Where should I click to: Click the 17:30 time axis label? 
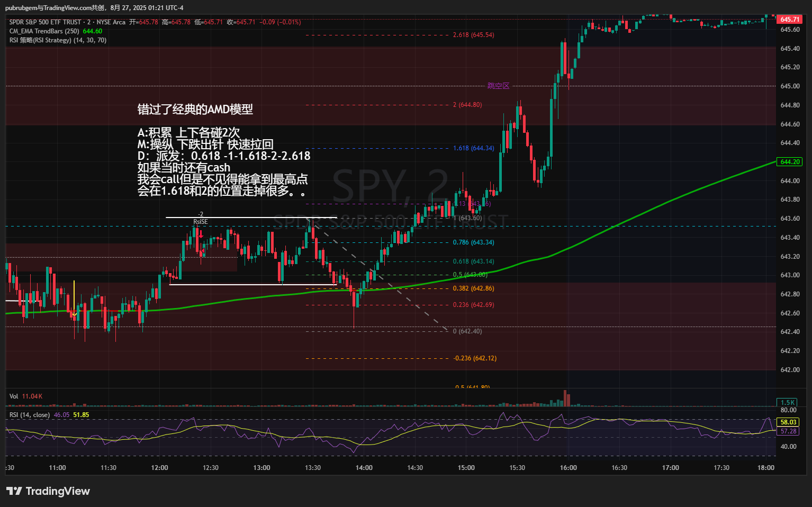pyautogui.click(x=721, y=468)
